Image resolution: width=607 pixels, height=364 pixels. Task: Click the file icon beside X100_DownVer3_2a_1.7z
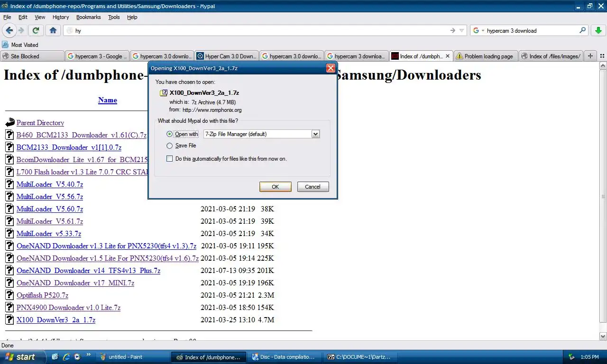9,319
